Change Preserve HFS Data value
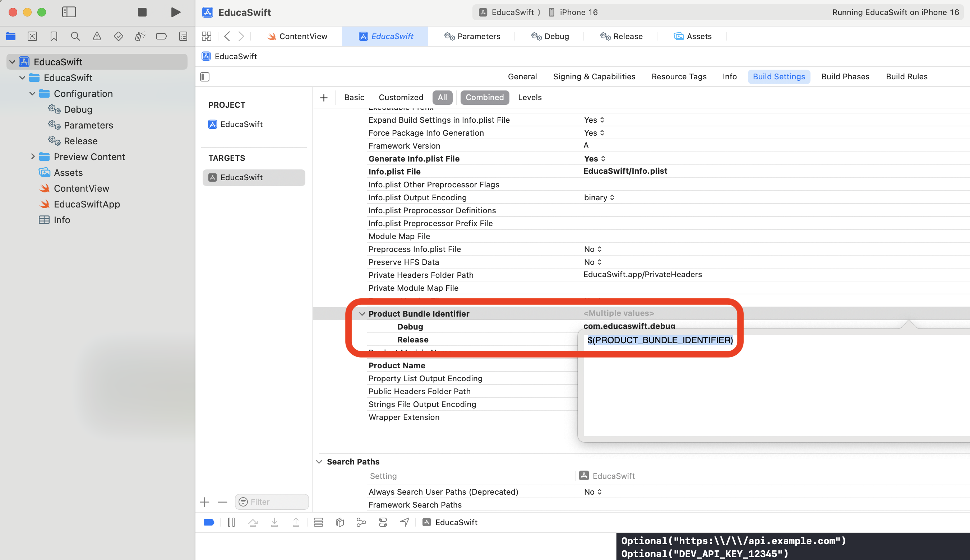 [593, 262]
